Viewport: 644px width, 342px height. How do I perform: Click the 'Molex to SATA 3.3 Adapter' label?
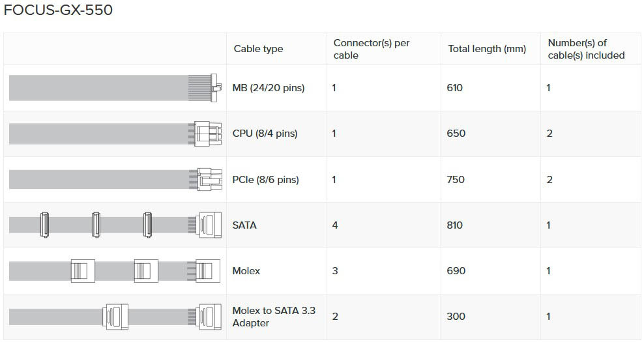click(274, 317)
